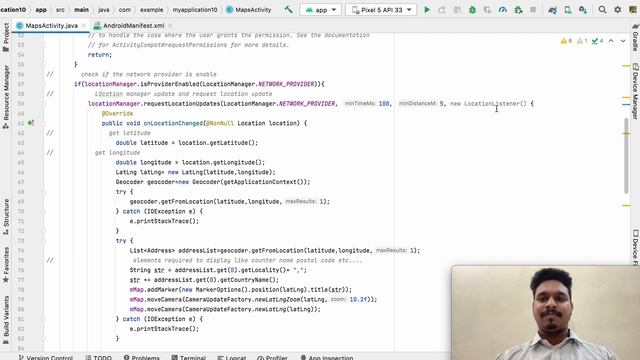Open the TODO bottom tab

98,357
